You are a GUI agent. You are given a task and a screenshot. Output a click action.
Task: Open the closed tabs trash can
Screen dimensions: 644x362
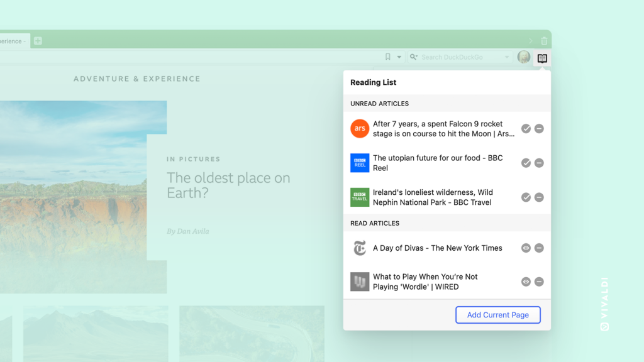point(544,41)
